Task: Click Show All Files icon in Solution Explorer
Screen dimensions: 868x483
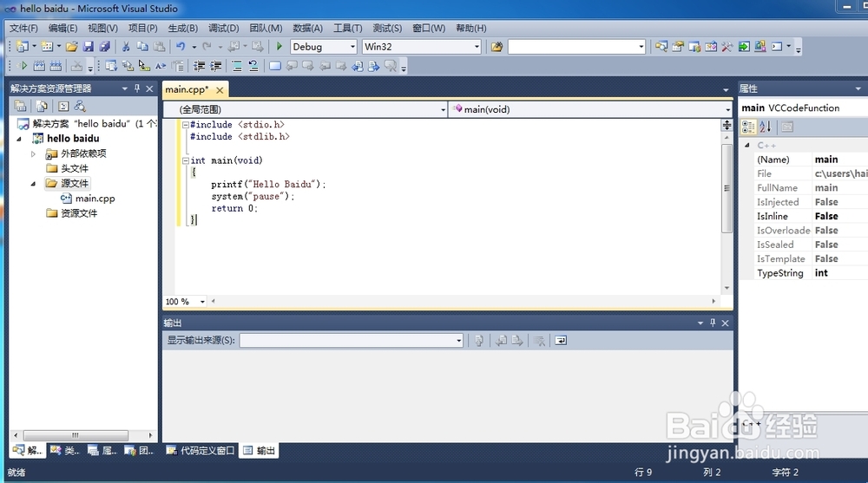Action: pos(42,107)
